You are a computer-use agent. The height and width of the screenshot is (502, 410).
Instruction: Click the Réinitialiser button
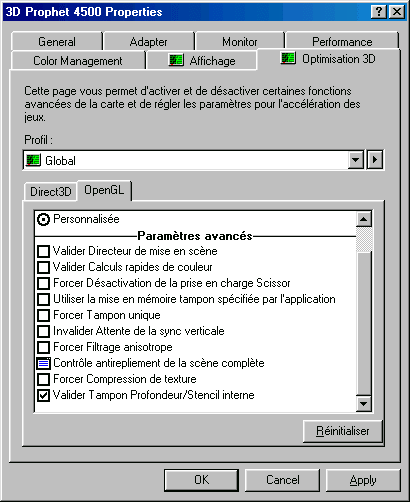tap(343, 431)
